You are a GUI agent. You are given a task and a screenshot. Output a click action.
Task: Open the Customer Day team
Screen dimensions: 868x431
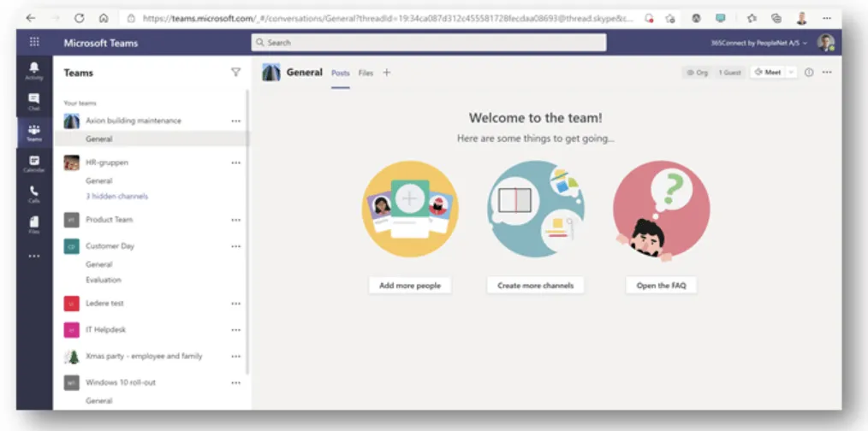pyautogui.click(x=110, y=246)
